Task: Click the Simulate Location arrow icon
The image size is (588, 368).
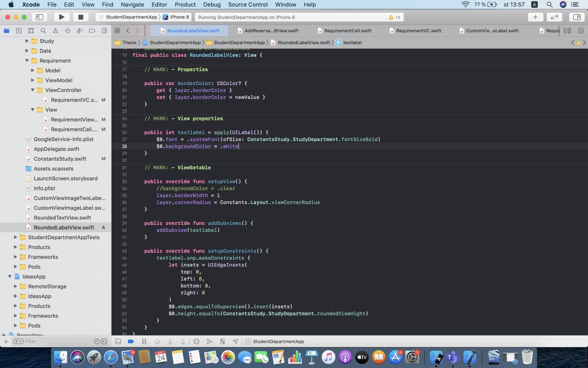Action: click(x=236, y=341)
